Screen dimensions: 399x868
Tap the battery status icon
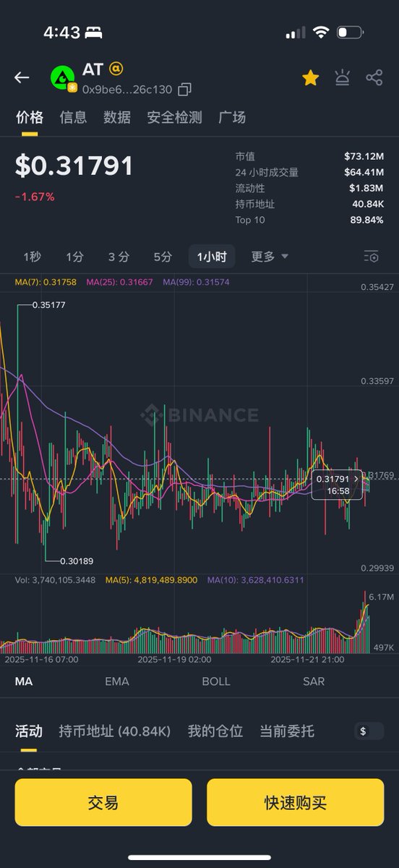click(349, 33)
